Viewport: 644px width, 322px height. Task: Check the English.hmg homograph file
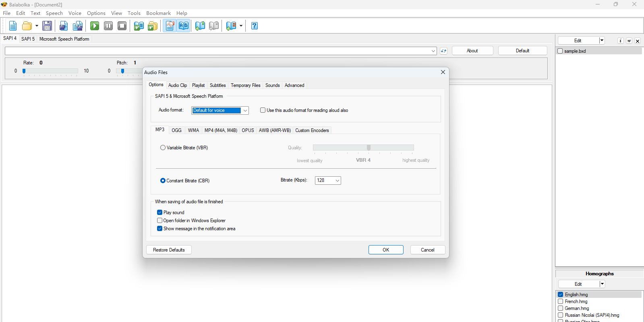[560, 295]
